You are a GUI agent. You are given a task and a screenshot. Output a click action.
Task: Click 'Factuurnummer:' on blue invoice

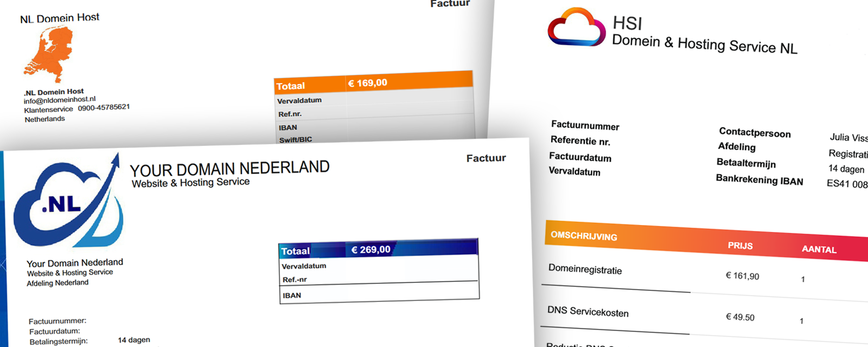(x=58, y=321)
